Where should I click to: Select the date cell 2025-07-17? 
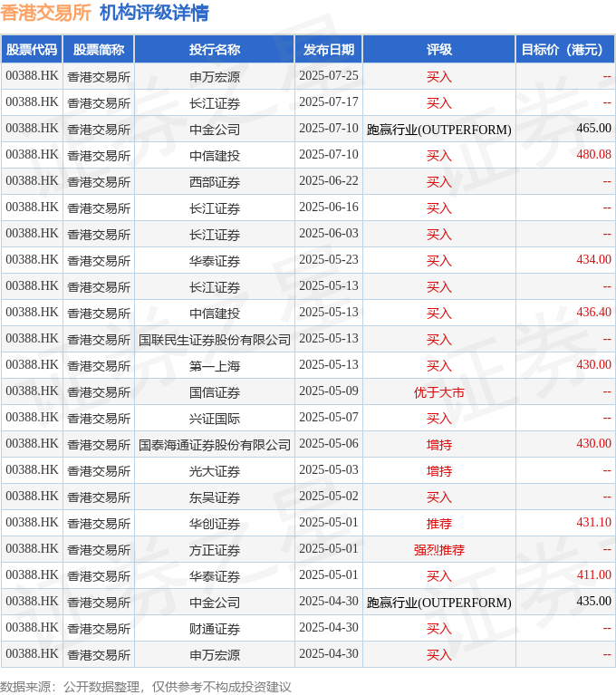(329, 102)
